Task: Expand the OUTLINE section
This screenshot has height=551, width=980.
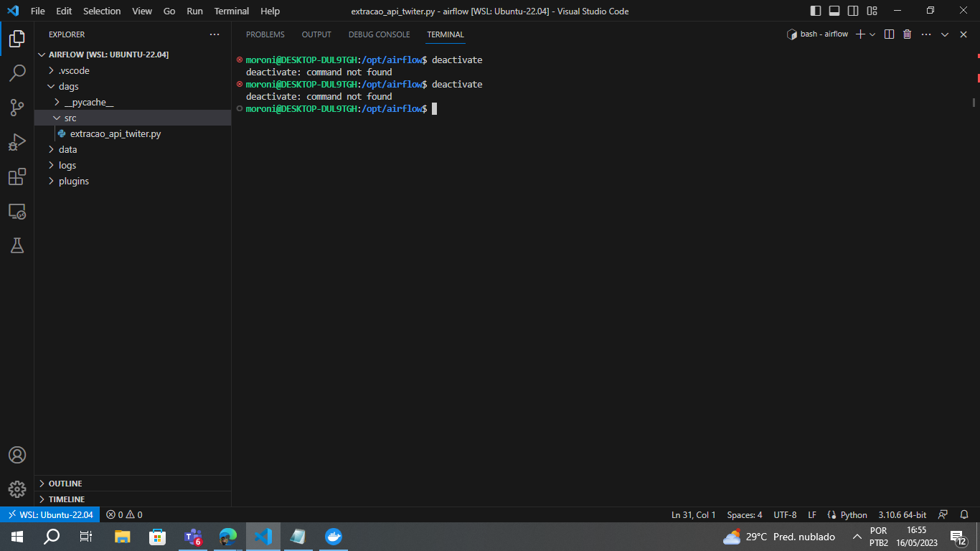Action: pos(133,484)
